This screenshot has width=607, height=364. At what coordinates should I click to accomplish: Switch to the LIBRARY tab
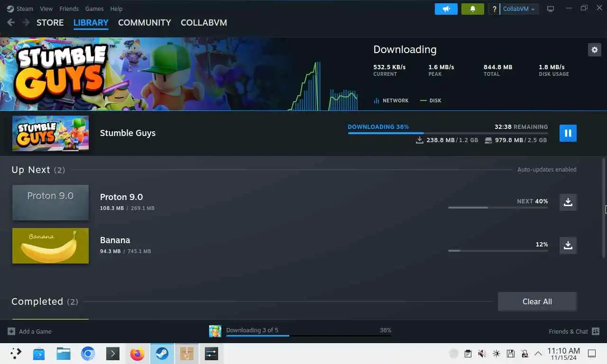point(91,23)
